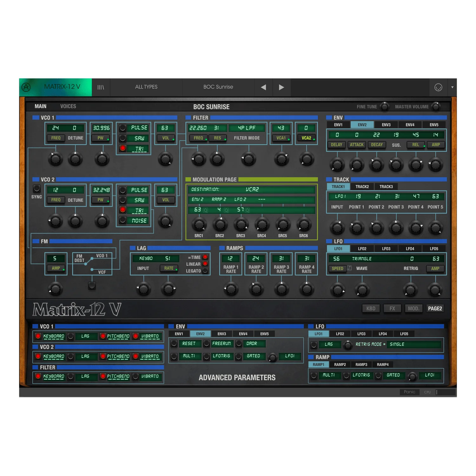Open the FX panel button
The width and height of the screenshot is (476, 476).
coord(392,308)
